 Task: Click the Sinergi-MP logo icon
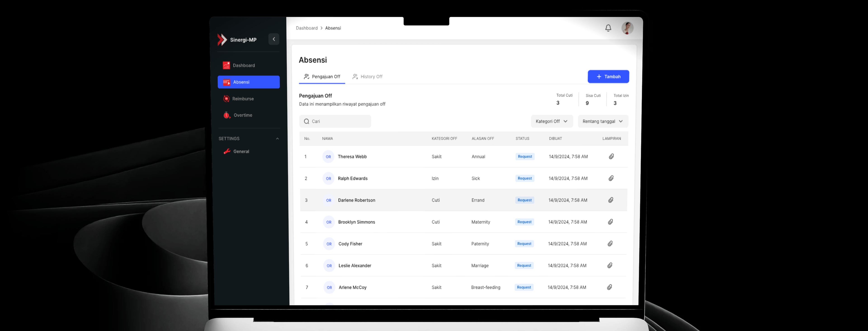point(222,40)
